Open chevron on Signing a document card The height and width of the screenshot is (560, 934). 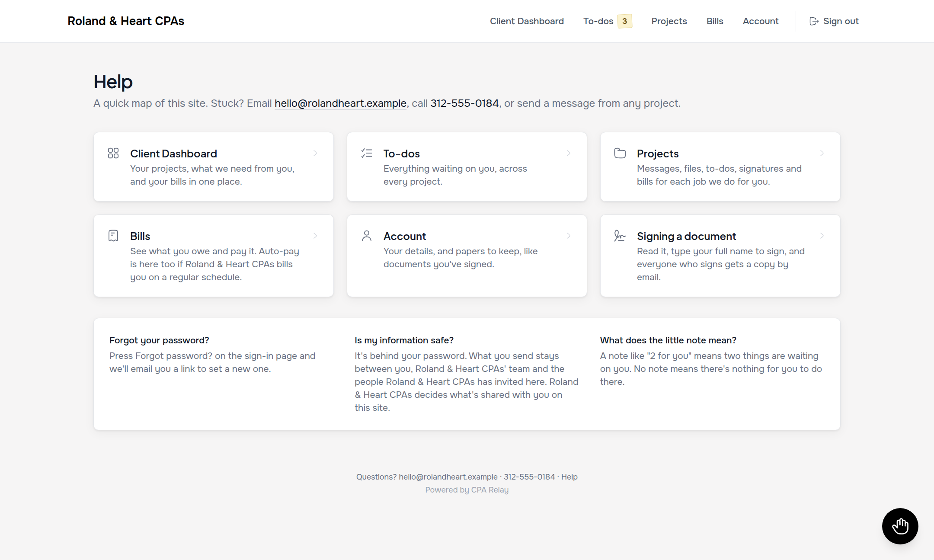click(822, 236)
